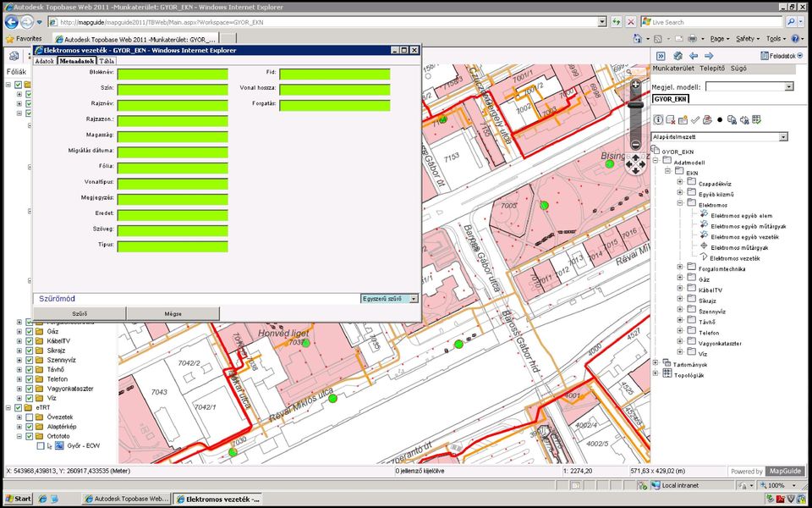
Task: Select the GYOR_EKN workspace tab
Action: click(x=670, y=99)
